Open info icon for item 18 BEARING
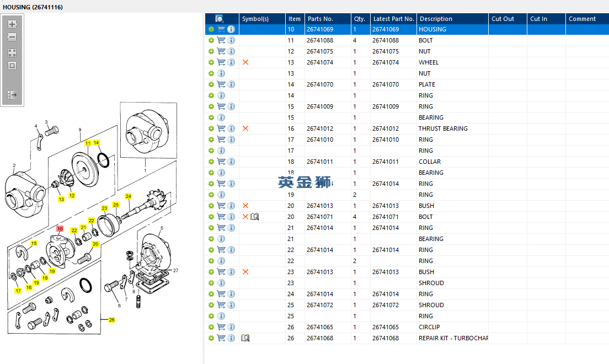The width and height of the screenshot is (609, 364). click(x=221, y=173)
